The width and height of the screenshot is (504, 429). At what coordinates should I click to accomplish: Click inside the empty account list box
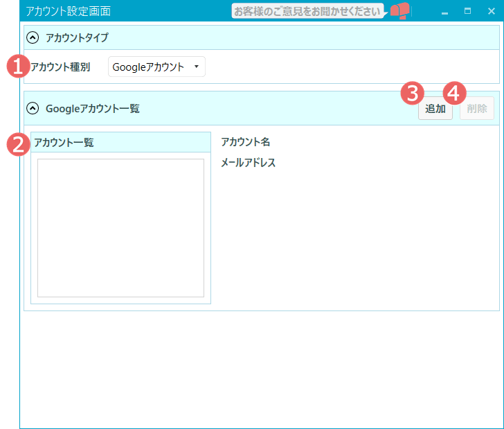click(x=120, y=228)
